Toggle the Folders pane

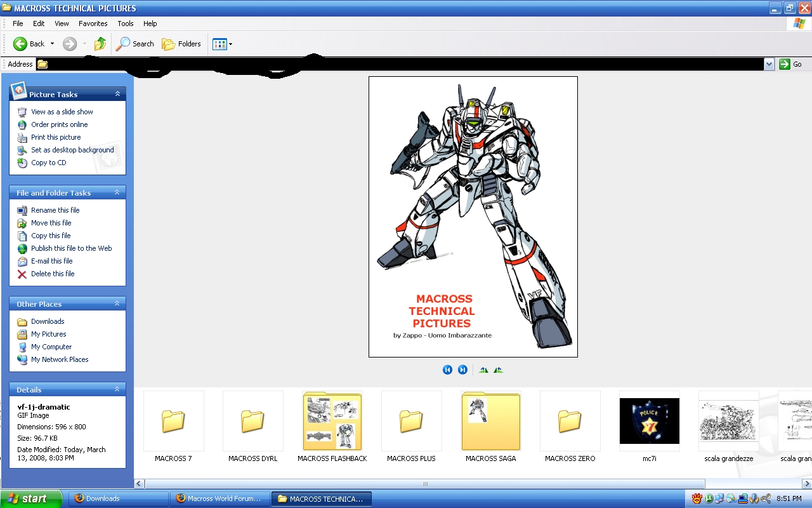(181, 44)
